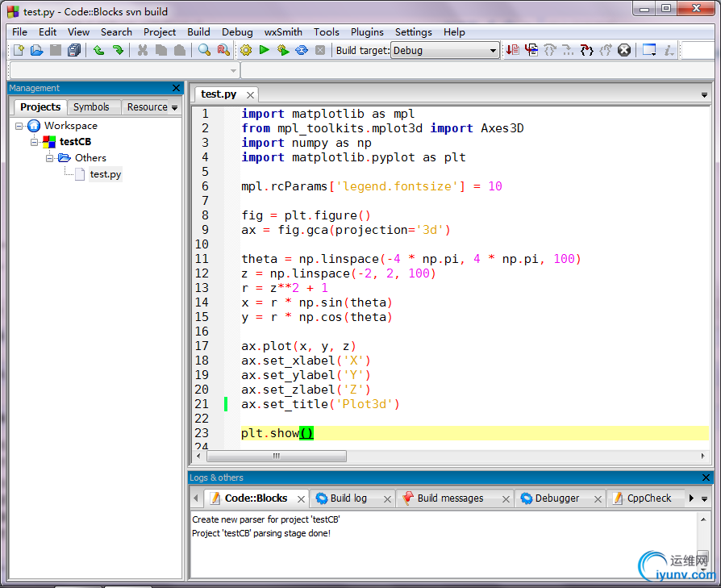The width and height of the screenshot is (721, 588).
Task: Click the Build and run icon
Action: point(283,50)
